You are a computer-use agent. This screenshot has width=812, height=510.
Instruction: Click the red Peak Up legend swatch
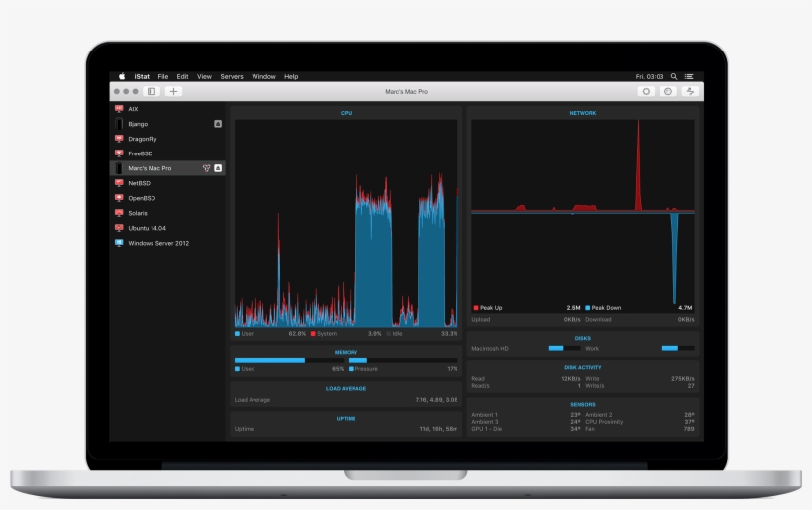476,308
